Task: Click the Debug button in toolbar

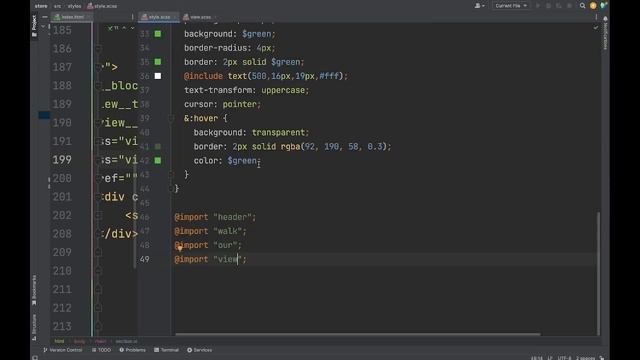Action: click(x=548, y=6)
